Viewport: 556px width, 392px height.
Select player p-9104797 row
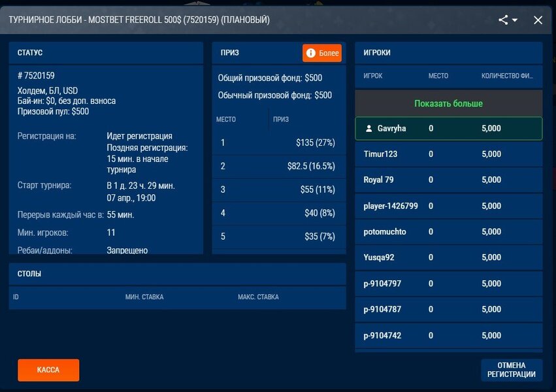pos(448,284)
